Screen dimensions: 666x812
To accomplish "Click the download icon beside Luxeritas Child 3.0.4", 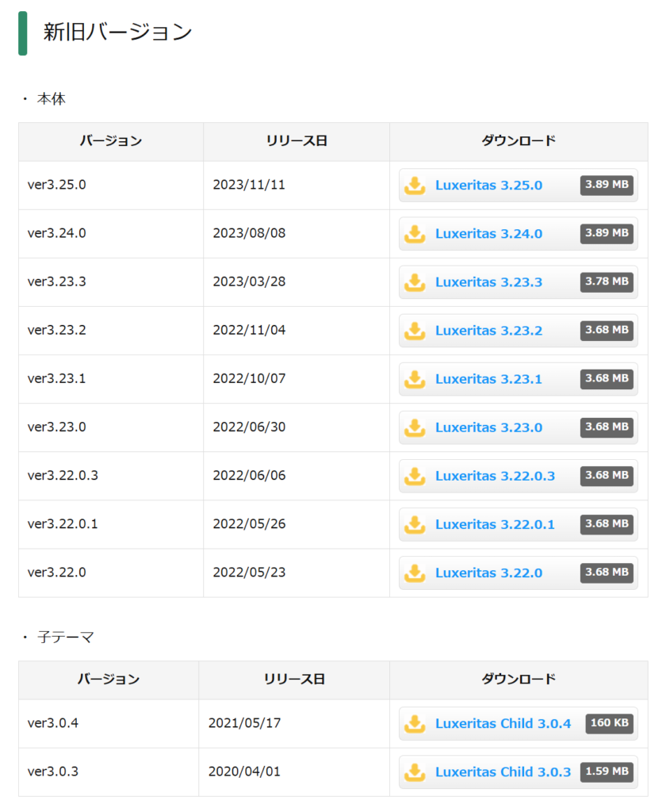I will click(x=415, y=723).
